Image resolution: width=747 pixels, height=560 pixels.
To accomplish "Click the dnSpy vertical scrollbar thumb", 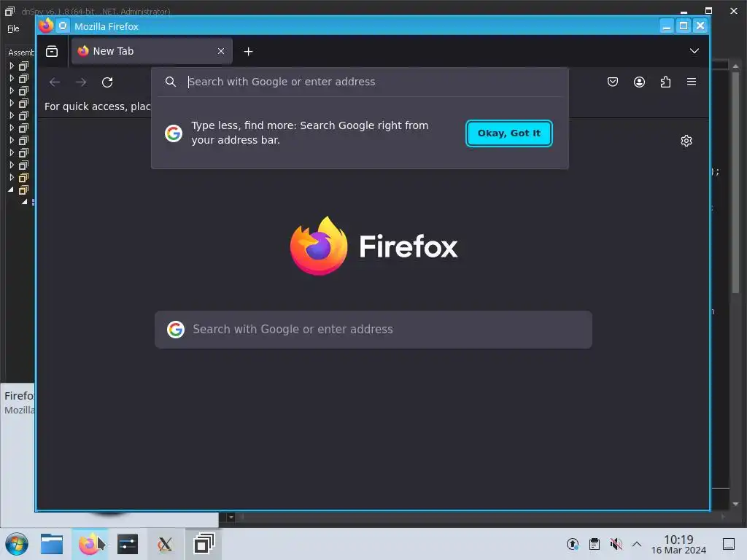I will coord(735,182).
